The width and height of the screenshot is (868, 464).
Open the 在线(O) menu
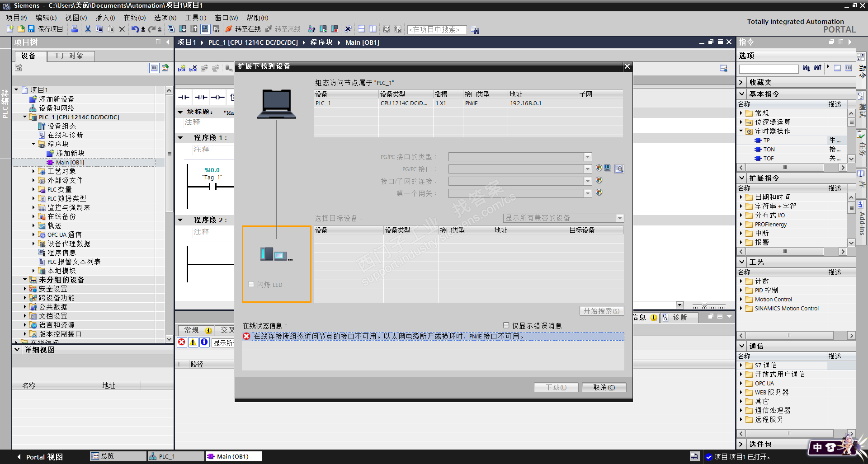point(135,18)
